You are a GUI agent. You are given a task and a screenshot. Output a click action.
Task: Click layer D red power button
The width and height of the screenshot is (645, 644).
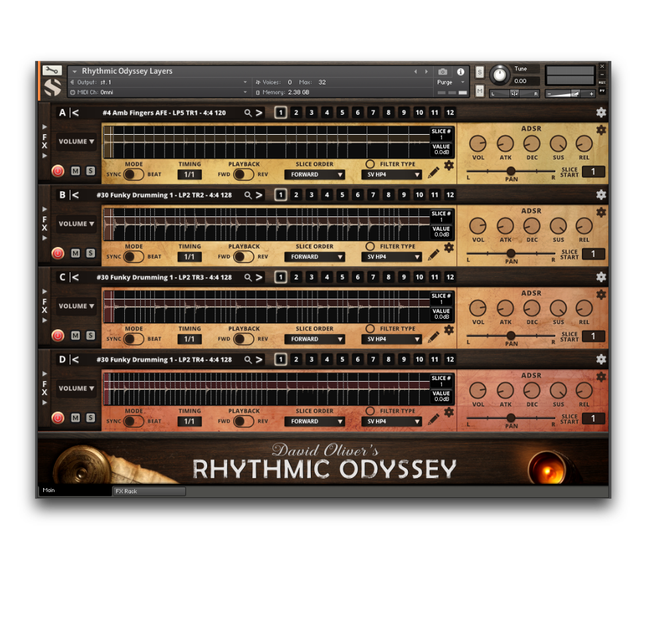click(58, 418)
